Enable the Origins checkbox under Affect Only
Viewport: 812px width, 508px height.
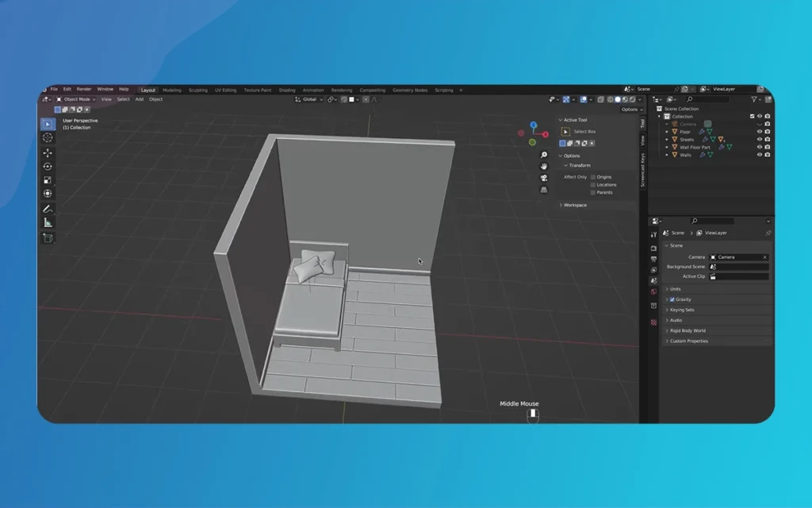593,177
